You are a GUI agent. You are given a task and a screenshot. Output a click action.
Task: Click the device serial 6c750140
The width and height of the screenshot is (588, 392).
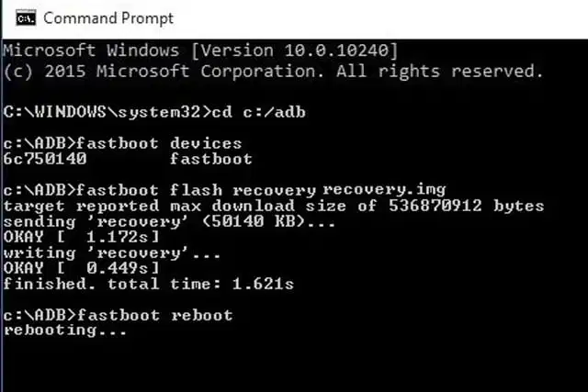click(x=44, y=159)
